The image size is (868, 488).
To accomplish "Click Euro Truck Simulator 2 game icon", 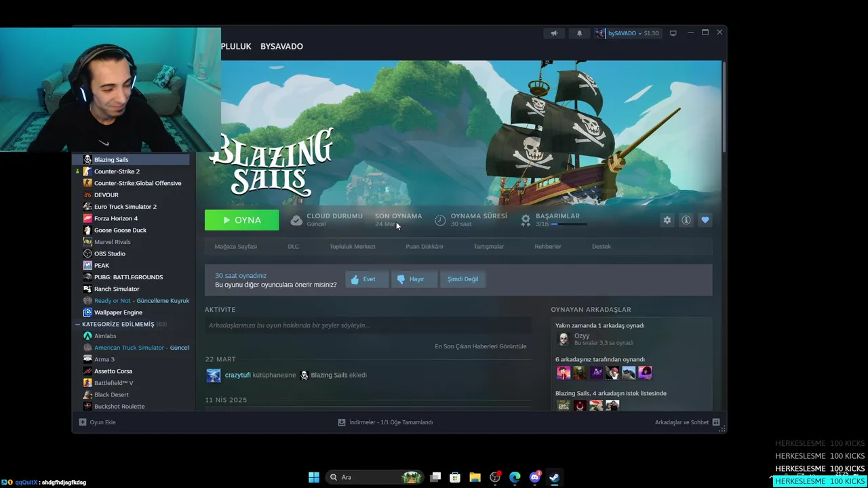I will (87, 207).
